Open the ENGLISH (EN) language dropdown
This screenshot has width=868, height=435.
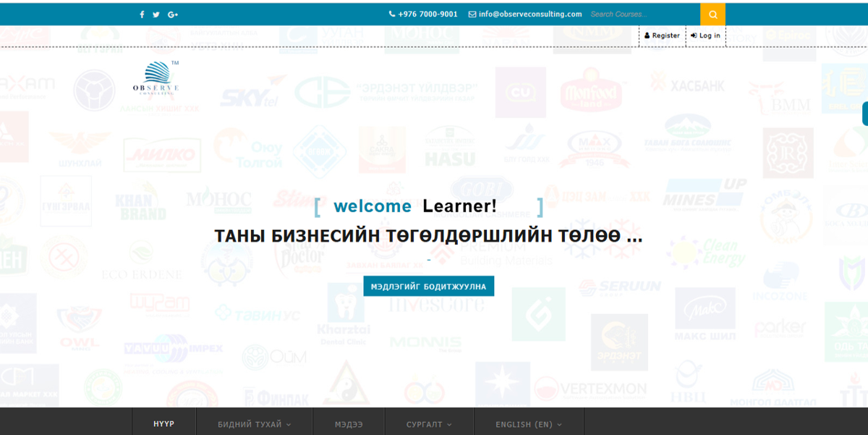point(528,424)
